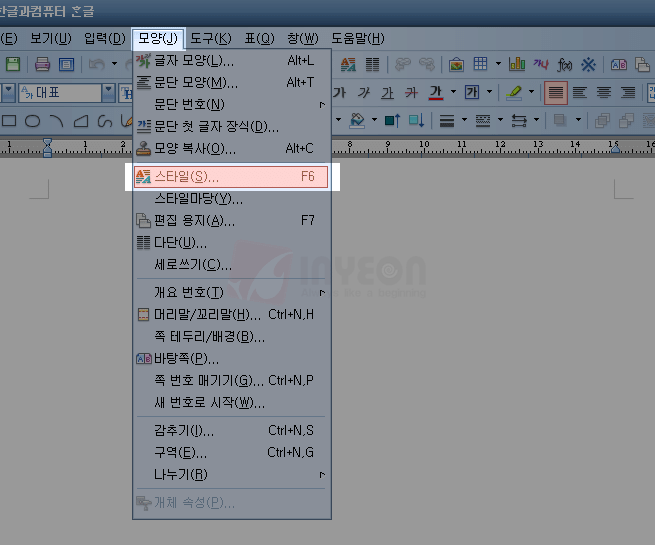Toggle align left button

pos(579,92)
